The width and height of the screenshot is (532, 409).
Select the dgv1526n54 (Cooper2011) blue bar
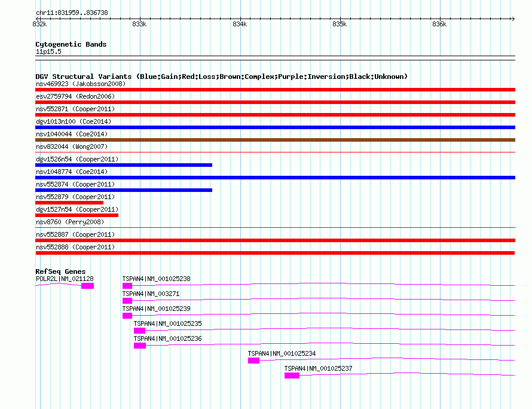click(124, 165)
